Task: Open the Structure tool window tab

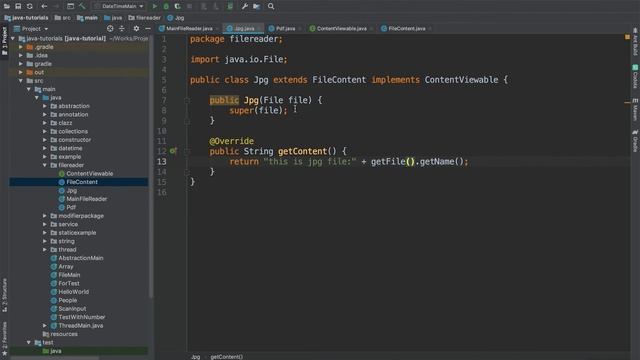Action: coord(4,296)
